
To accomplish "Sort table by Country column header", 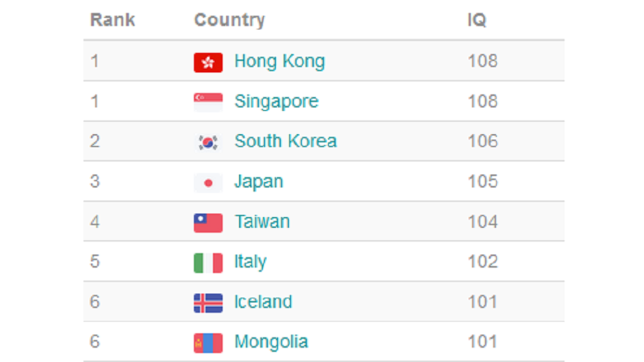I will 229,20.
